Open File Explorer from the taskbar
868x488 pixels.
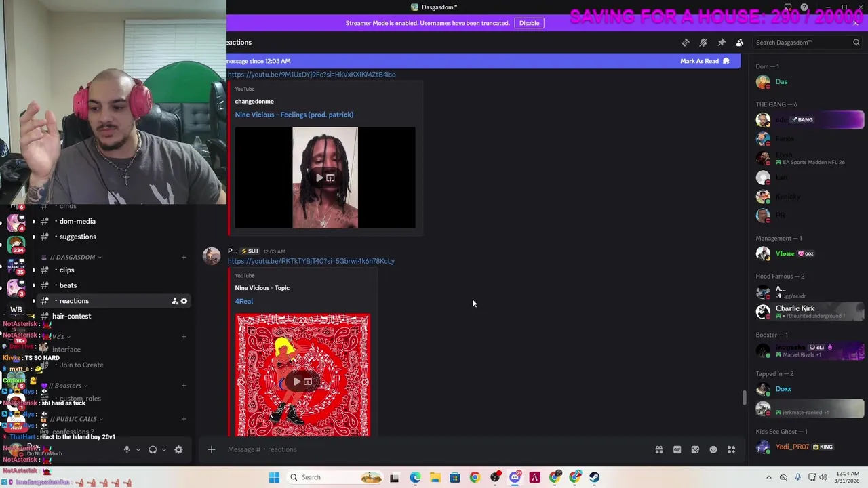435,477
